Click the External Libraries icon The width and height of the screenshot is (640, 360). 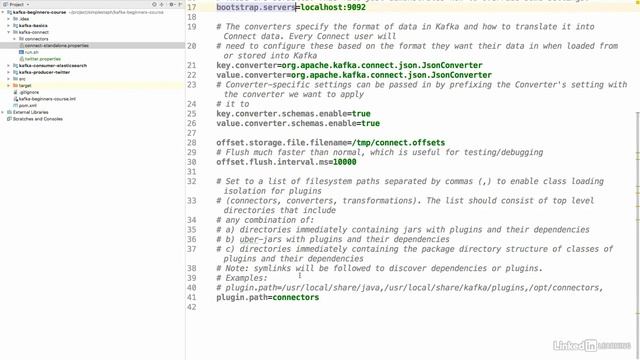coord(9,112)
